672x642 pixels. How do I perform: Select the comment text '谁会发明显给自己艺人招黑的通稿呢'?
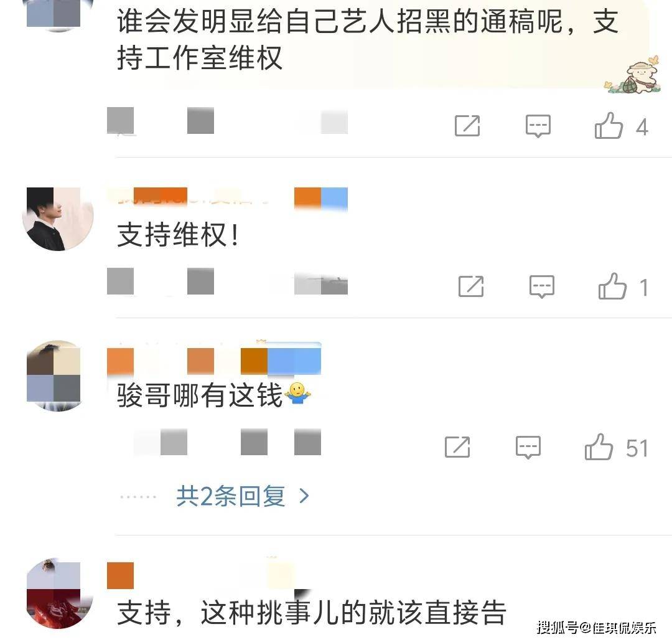coord(340,21)
